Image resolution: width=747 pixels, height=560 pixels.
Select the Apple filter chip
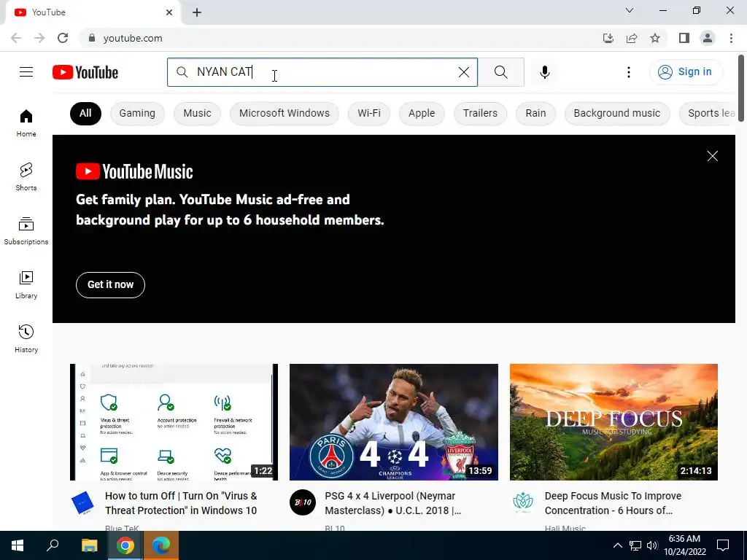[x=422, y=113]
